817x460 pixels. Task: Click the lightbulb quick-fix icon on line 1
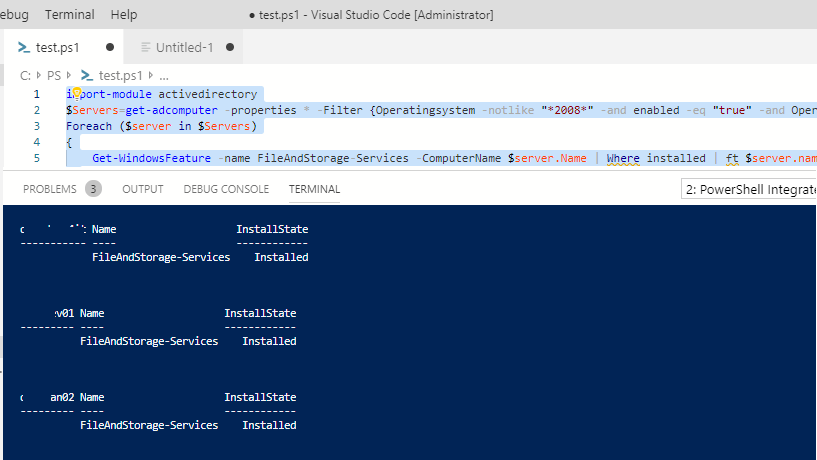[x=76, y=94]
